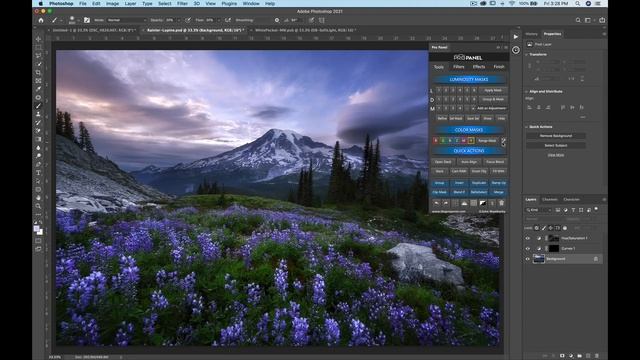Viewport: 640px width, 360px height.
Task: Select the Lasso tool
Action: coord(38,56)
